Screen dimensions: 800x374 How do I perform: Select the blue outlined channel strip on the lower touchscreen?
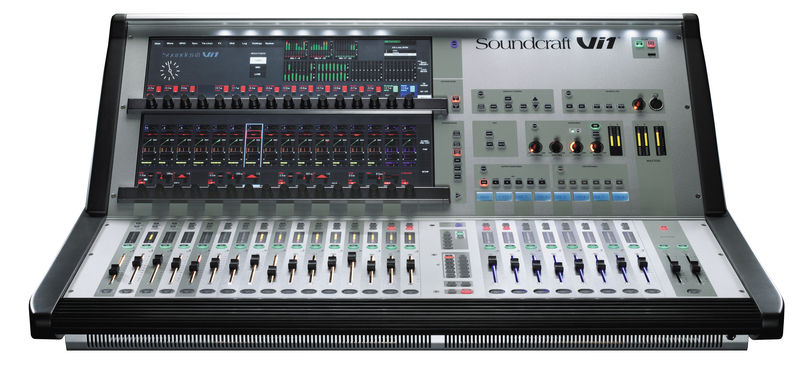click(254, 145)
